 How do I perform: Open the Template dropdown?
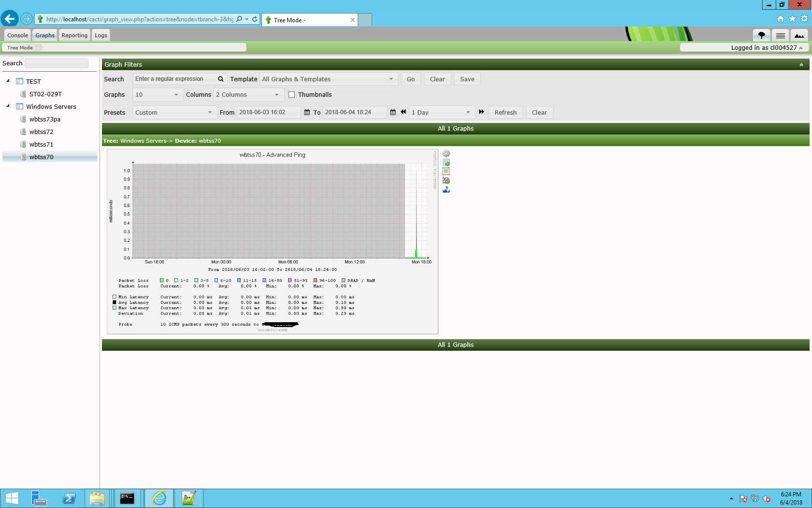(329, 79)
